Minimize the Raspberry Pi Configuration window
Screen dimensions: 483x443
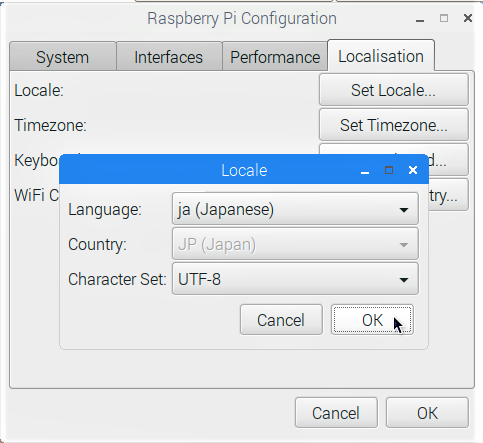(420, 21)
